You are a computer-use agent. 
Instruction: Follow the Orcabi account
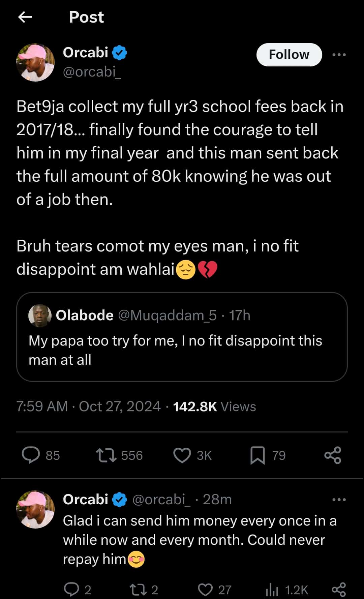289,55
